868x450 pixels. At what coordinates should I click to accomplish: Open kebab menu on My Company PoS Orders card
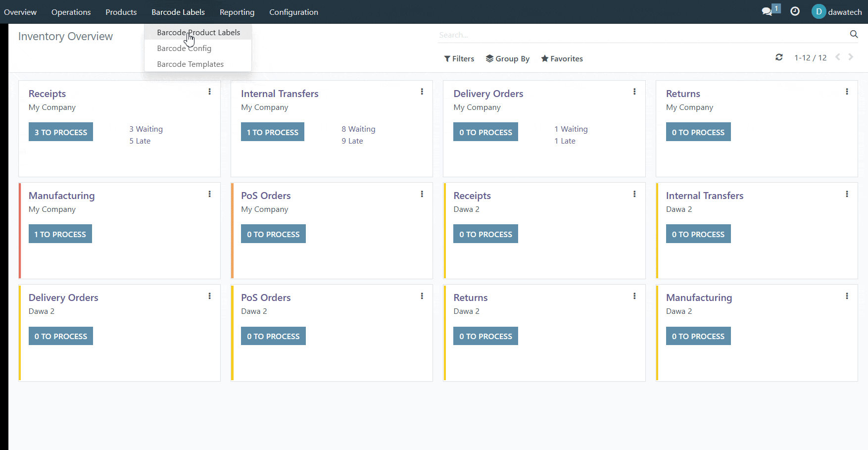(x=422, y=194)
